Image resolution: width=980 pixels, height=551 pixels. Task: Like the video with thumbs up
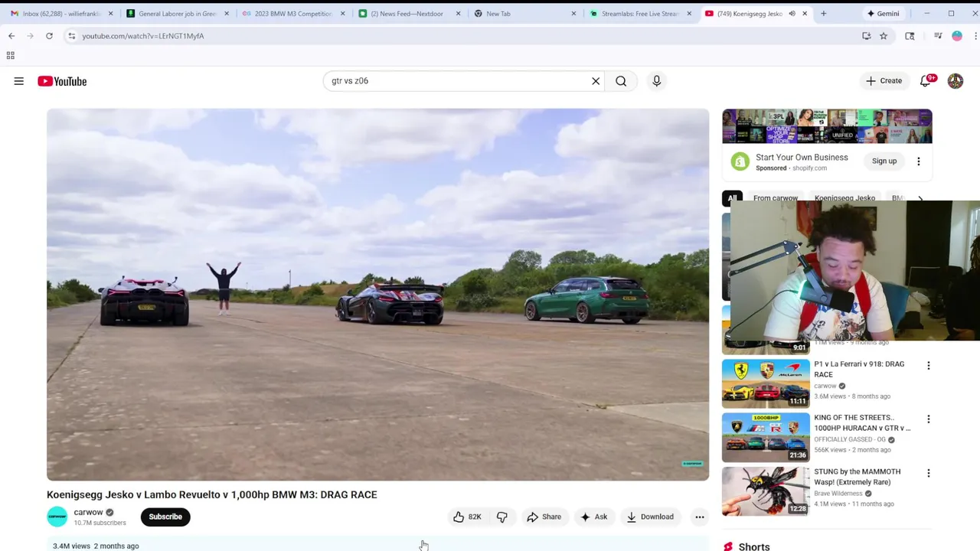[x=467, y=517]
